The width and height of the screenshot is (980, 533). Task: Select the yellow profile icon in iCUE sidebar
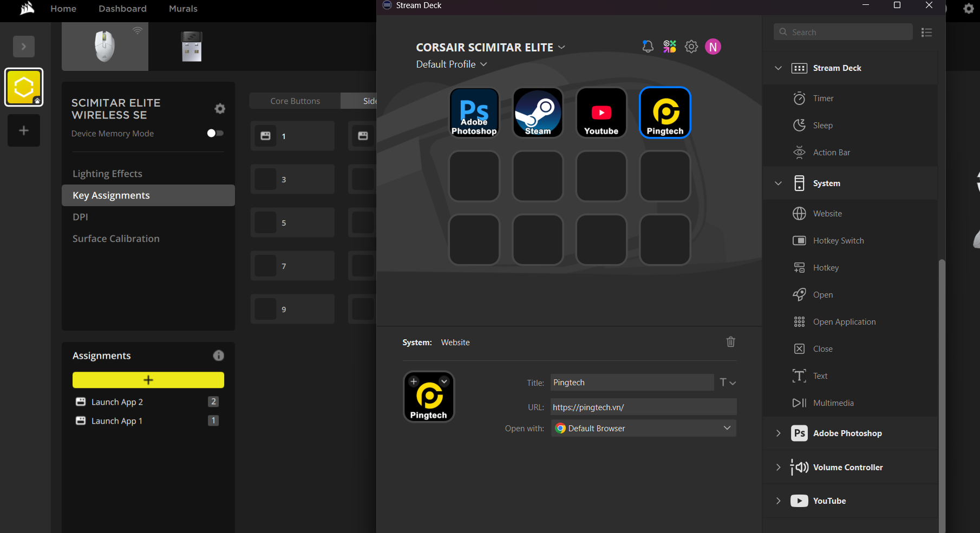[24, 87]
